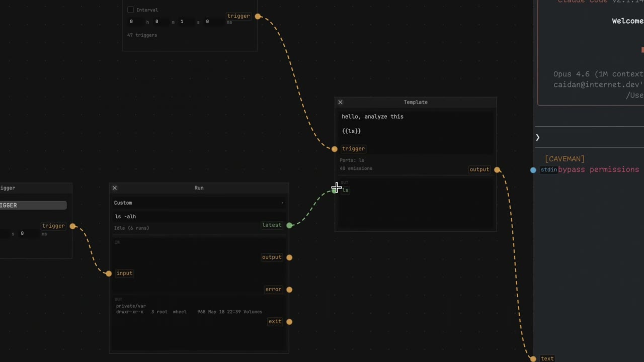Close the Run node

(114, 188)
